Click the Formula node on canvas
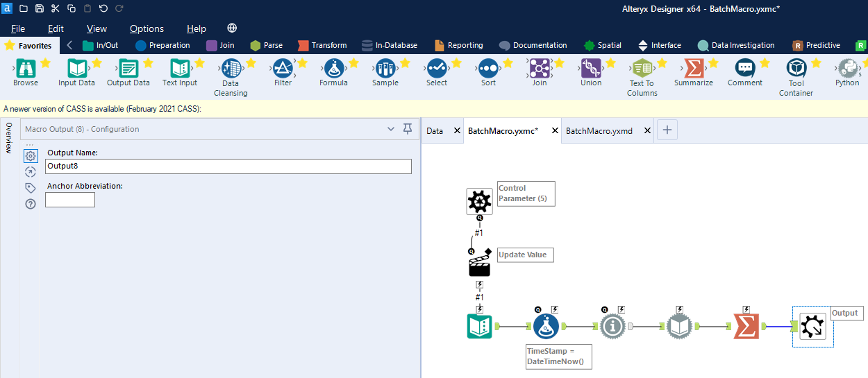The width and height of the screenshot is (868, 378). (x=546, y=326)
